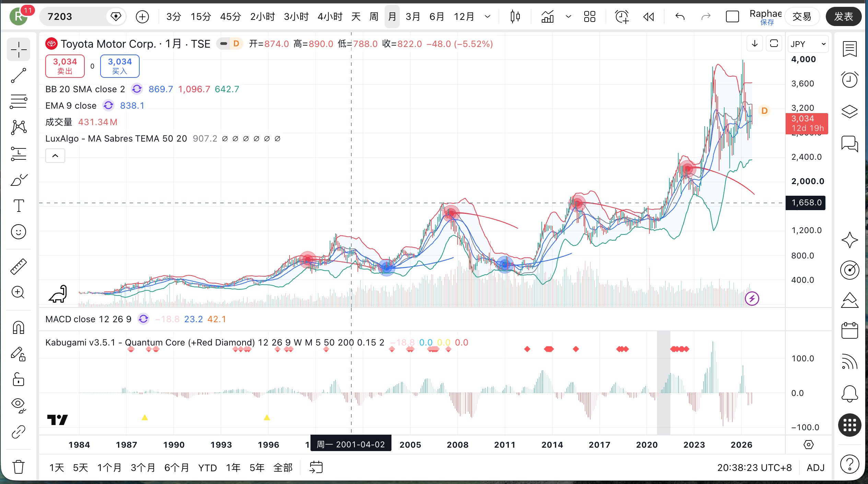Select the trend line drawing tool
This screenshot has height=484, width=868.
pos(19,75)
